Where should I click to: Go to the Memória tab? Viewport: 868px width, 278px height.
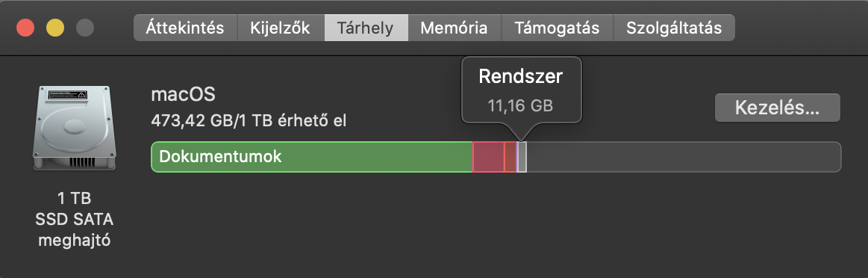coord(455,28)
